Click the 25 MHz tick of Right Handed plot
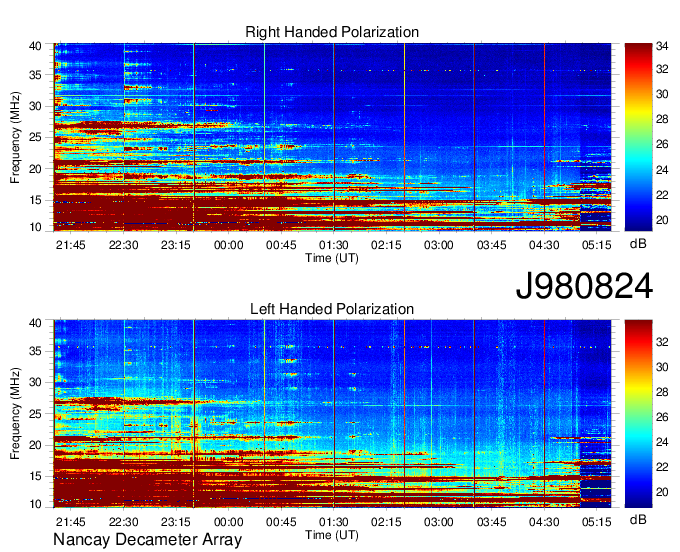 tap(35, 137)
